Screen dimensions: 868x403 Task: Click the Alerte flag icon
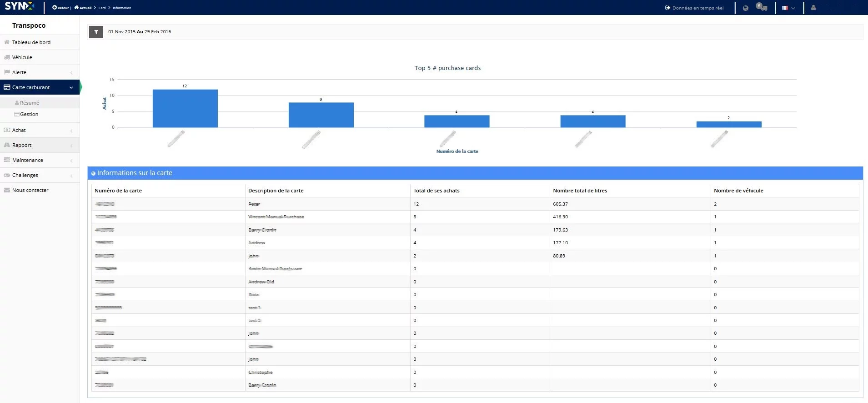coord(7,72)
